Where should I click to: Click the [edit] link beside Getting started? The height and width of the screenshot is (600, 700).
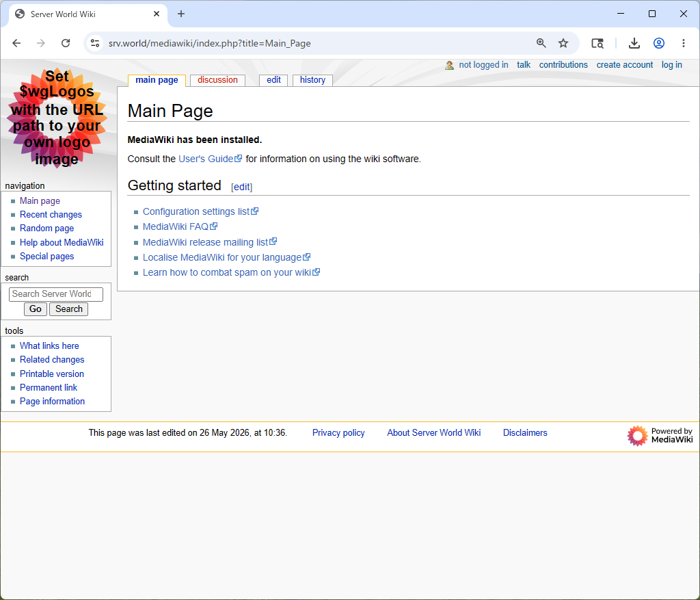[x=241, y=187]
